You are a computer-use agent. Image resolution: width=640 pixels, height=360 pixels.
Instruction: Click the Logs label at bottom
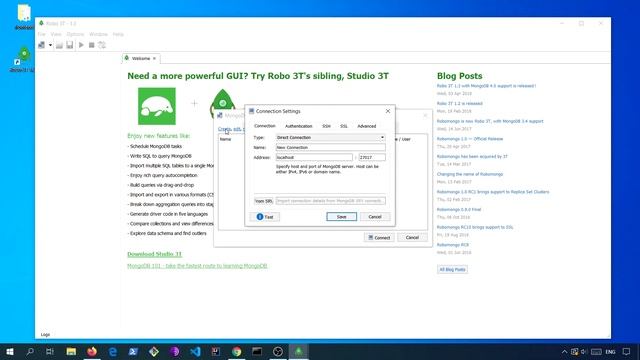click(x=45, y=335)
